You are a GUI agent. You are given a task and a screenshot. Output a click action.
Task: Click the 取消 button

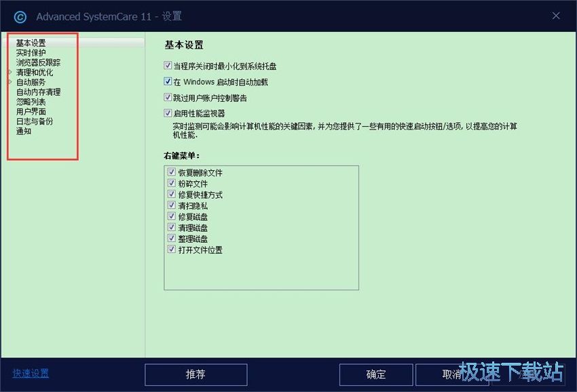point(452,374)
